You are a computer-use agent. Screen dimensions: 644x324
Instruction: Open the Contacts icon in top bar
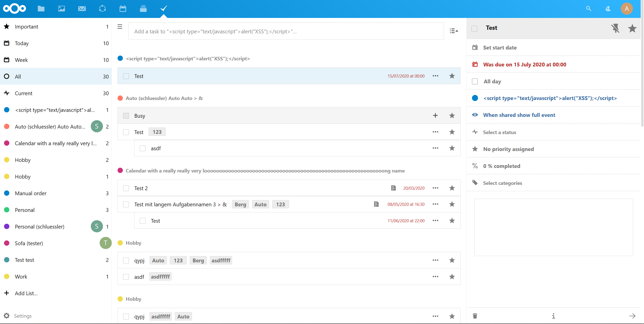coord(608,9)
